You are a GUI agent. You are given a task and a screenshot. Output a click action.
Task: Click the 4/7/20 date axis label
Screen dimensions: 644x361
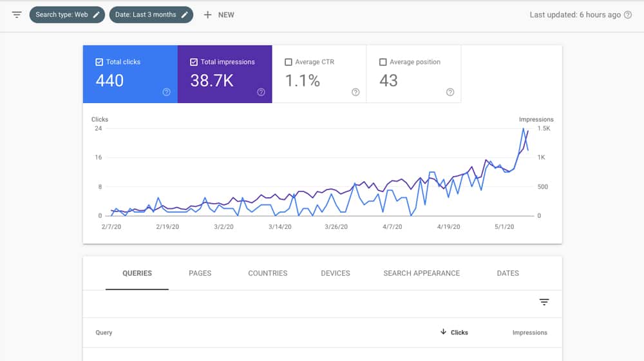[392, 226]
